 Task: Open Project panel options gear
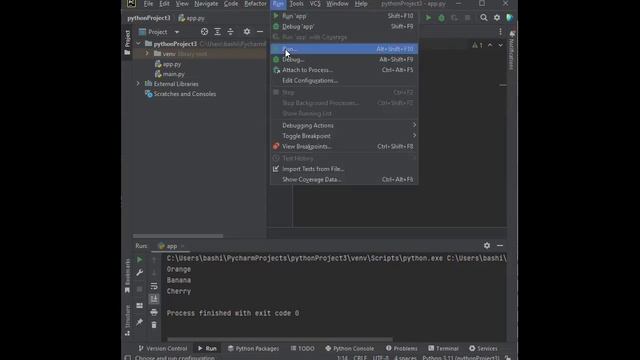click(x=247, y=32)
